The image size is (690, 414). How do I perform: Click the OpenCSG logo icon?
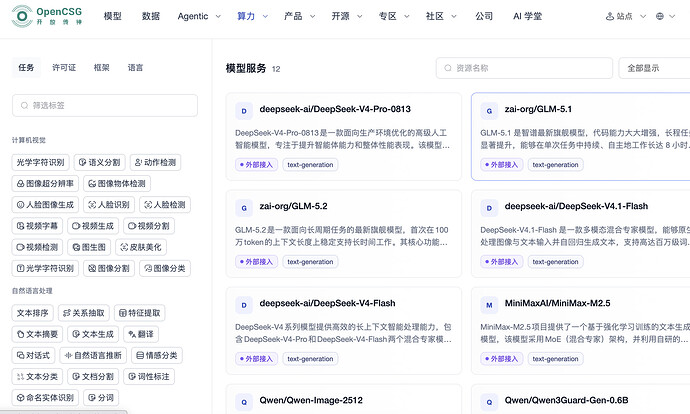pyautogui.click(x=22, y=16)
